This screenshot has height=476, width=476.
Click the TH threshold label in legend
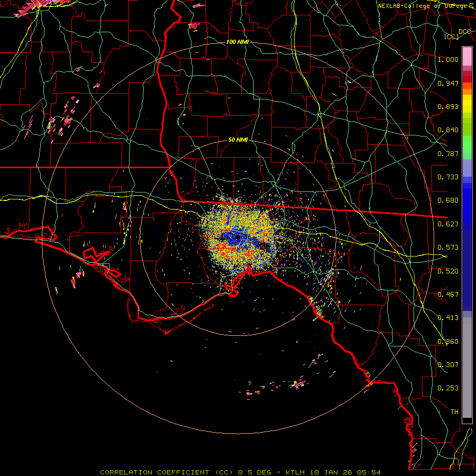point(454,411)
